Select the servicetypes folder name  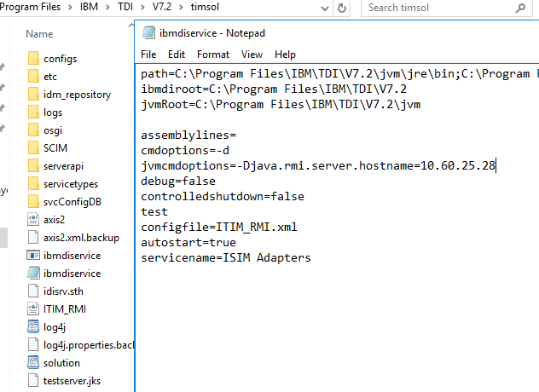point(71,184)
